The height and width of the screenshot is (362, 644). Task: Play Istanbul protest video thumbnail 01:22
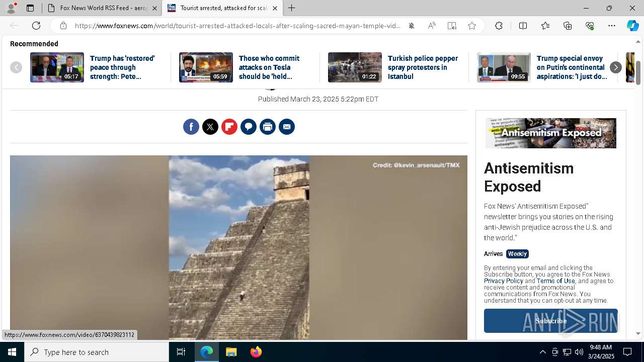pos(355,67)
